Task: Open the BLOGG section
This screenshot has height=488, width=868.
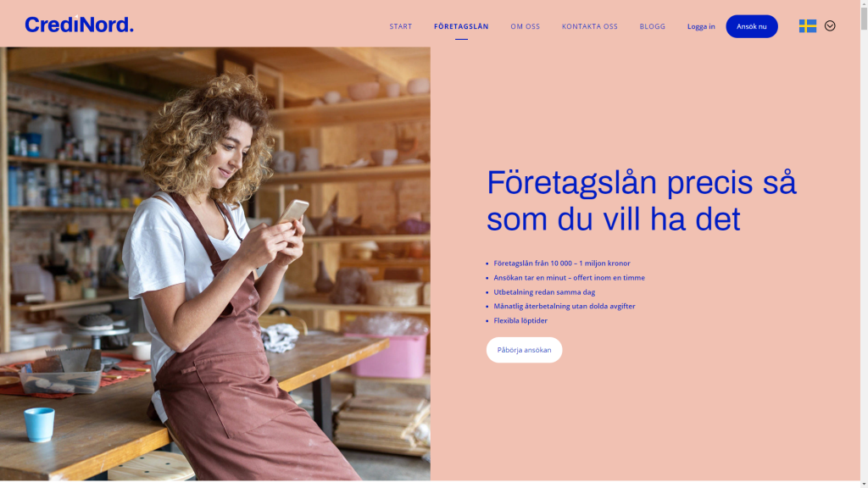Action: click(x=652, y=26)
